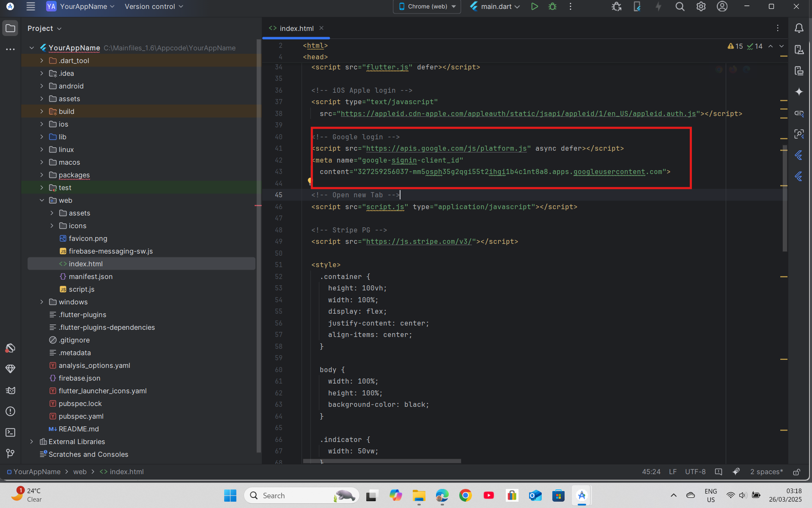Click the appleid.auth.js URL on line 38
Screen dimensions: 812x508
coord(518,114)
